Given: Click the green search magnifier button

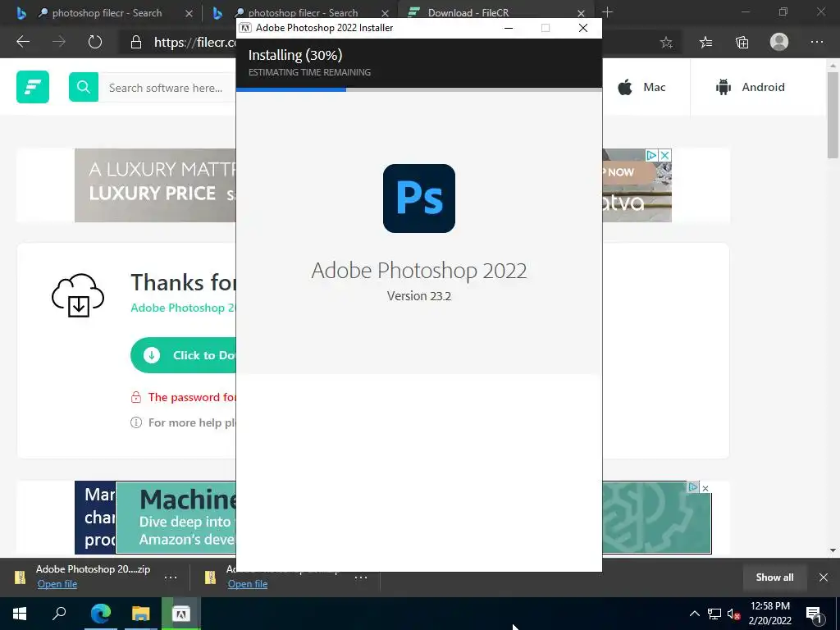Looking at the screenshot, I should coord(84,87).
